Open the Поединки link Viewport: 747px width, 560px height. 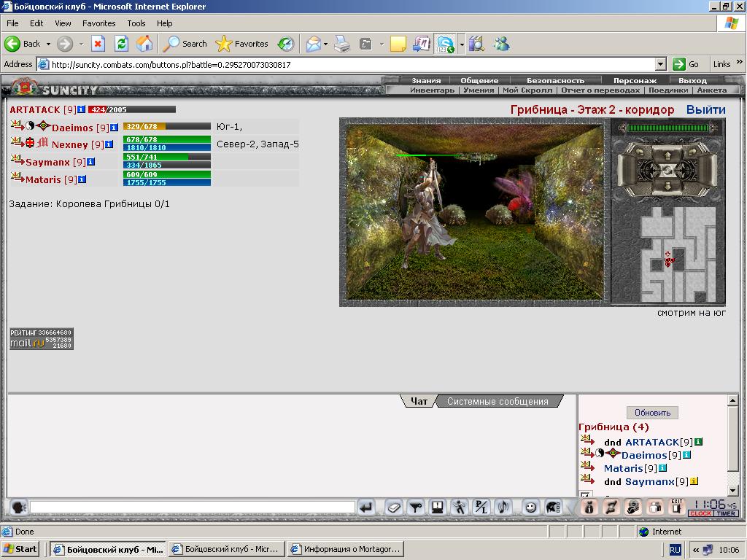[668, 90]
